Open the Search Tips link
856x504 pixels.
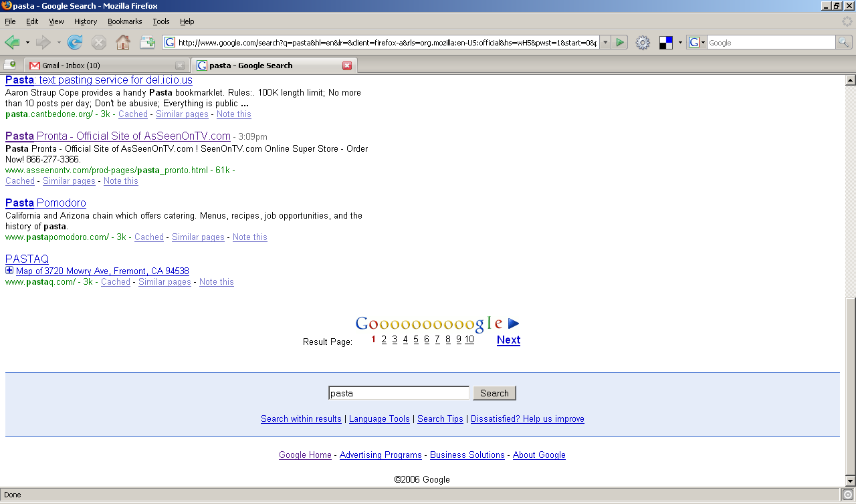click(440, 419)
